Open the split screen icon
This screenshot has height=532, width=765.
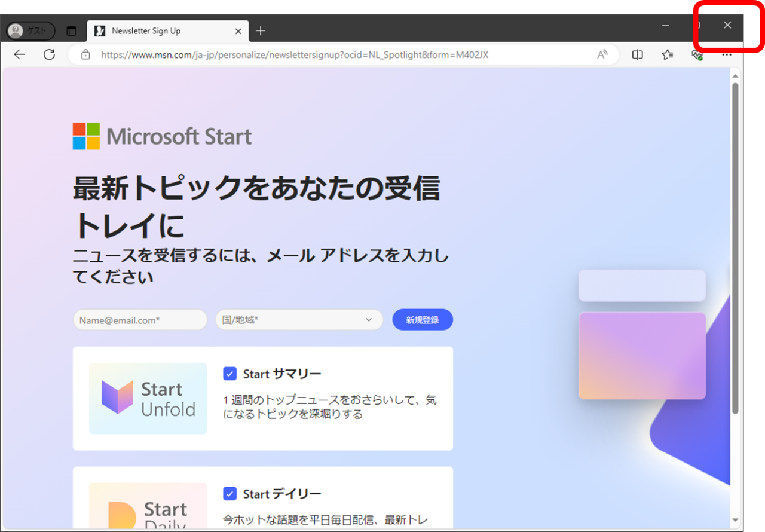pyautogui.click(x=638, y=54)
